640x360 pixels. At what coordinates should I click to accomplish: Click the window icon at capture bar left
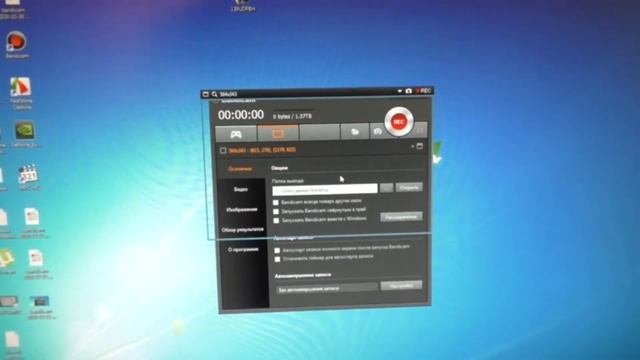click(x=206, y=94)
